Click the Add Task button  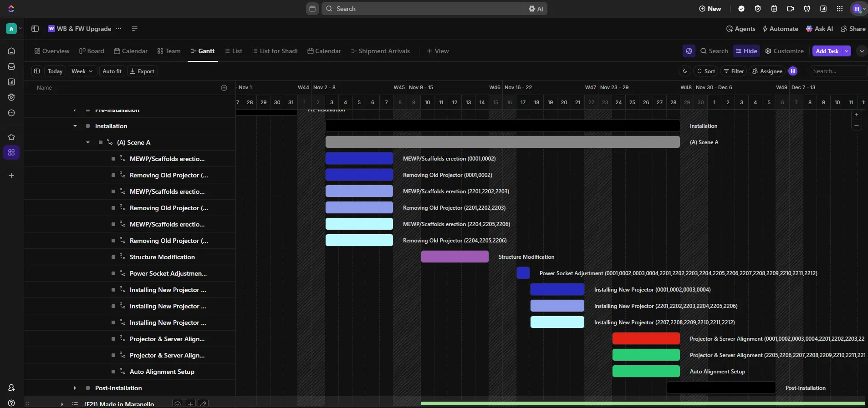pos(827,51)
